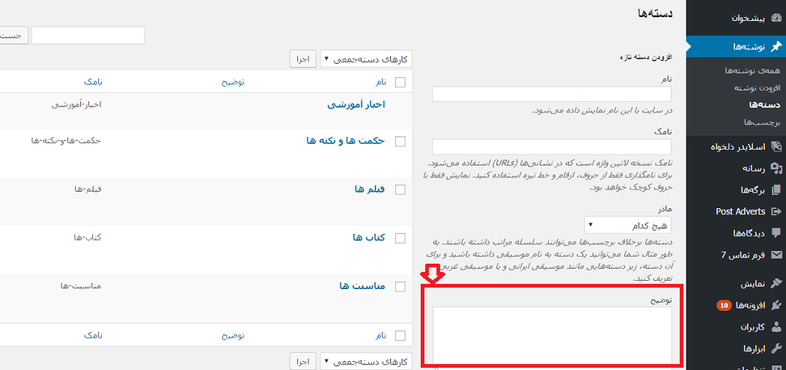Open the مناسبت ها category link
This screenshot has width=786, height=370.
[362, 286]
